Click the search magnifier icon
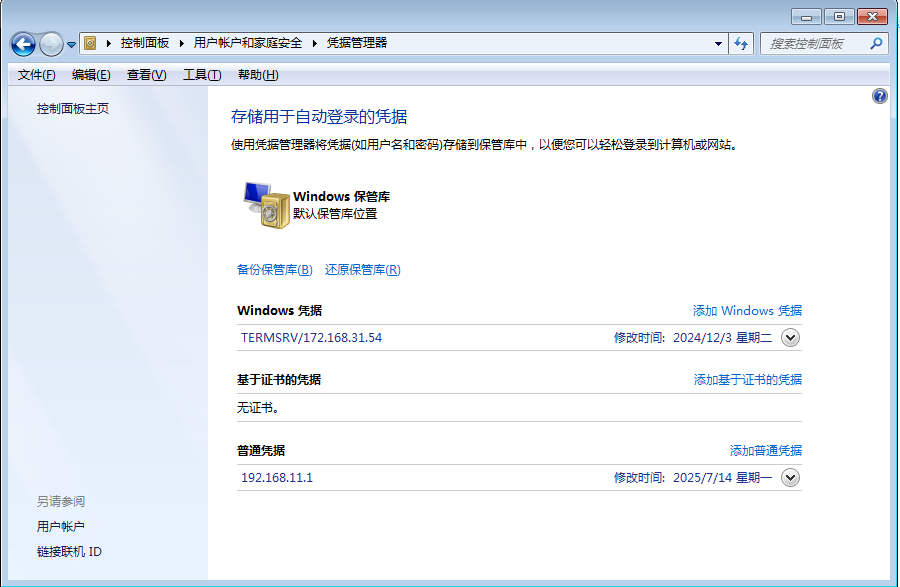The width and height of the screenshot is (900, 587). coord(876,43)
